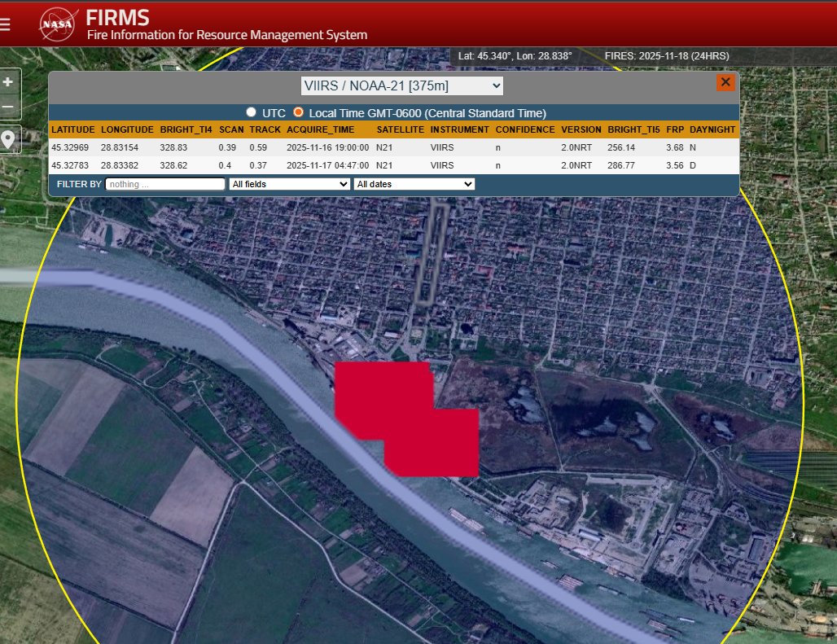The width and height of the screenshot is (837, 644).
Task: Sort by the FRP column header
Action: click(x=675, y=129)
